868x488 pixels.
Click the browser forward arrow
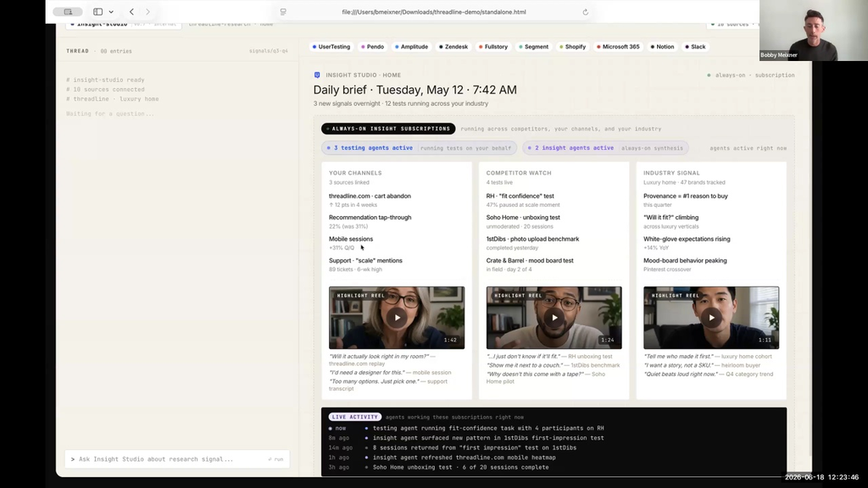click(x=147, y=12)
